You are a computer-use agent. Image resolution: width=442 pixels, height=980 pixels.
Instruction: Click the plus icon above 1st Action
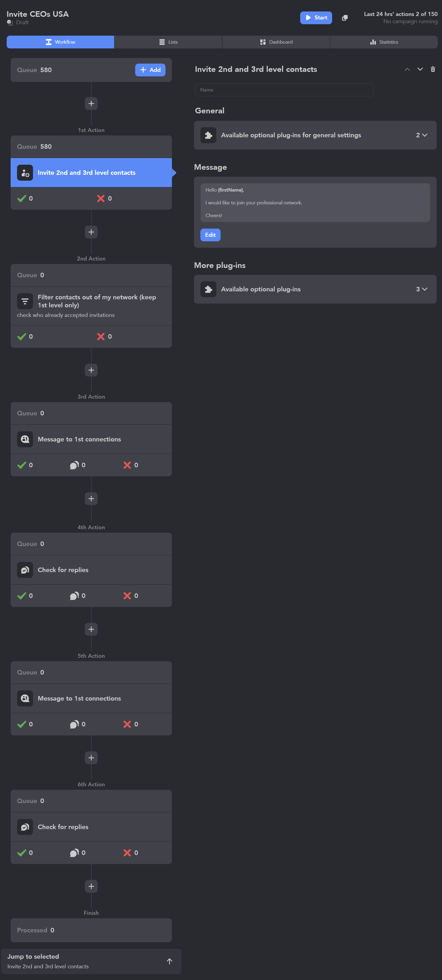coord(91,104)
